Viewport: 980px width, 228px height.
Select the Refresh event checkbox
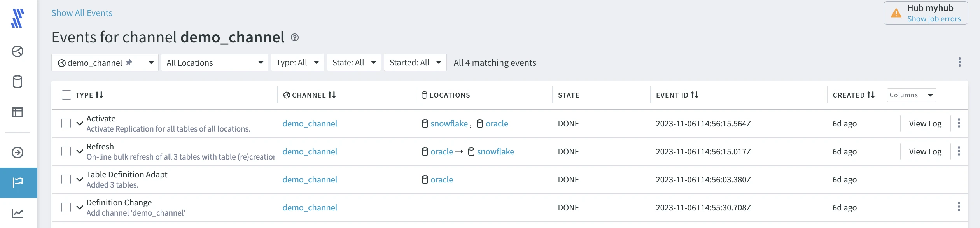[66, 151]
